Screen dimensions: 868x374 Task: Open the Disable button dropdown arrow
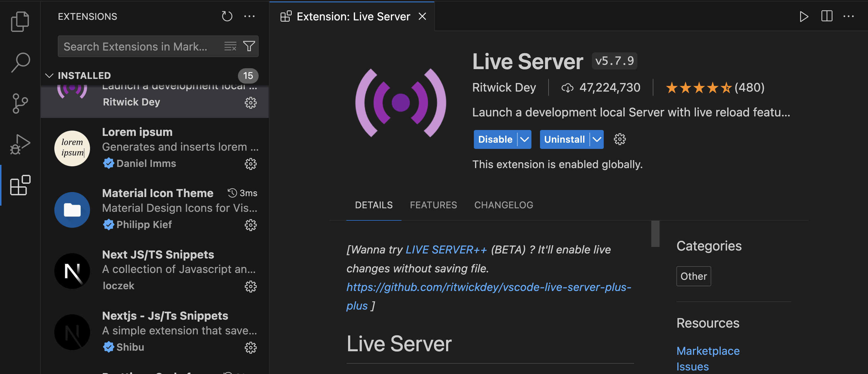(524, 139)
